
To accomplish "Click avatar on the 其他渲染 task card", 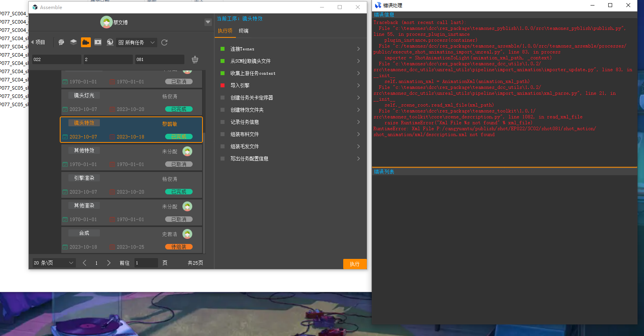I will 188,206.
